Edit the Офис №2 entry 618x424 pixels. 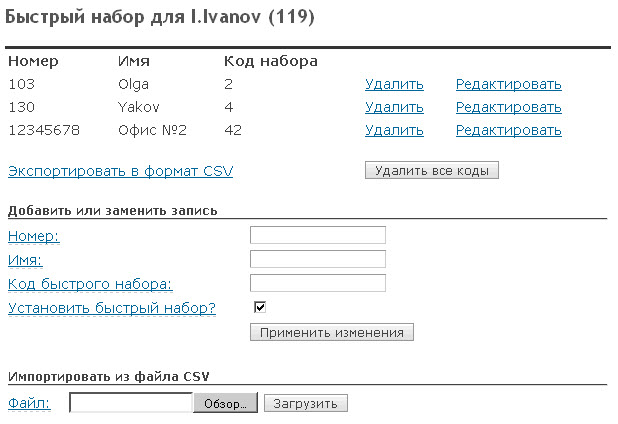[x=508, y=130]
